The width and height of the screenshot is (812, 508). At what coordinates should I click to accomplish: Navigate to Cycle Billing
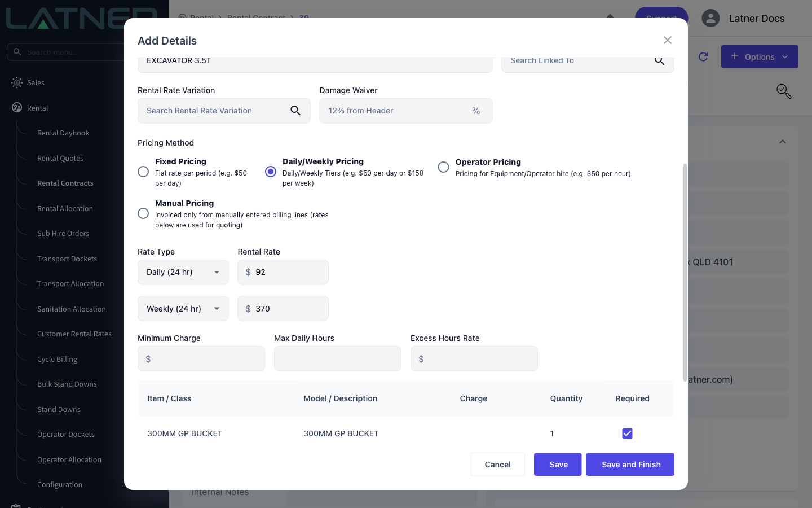tap(57, 360)
